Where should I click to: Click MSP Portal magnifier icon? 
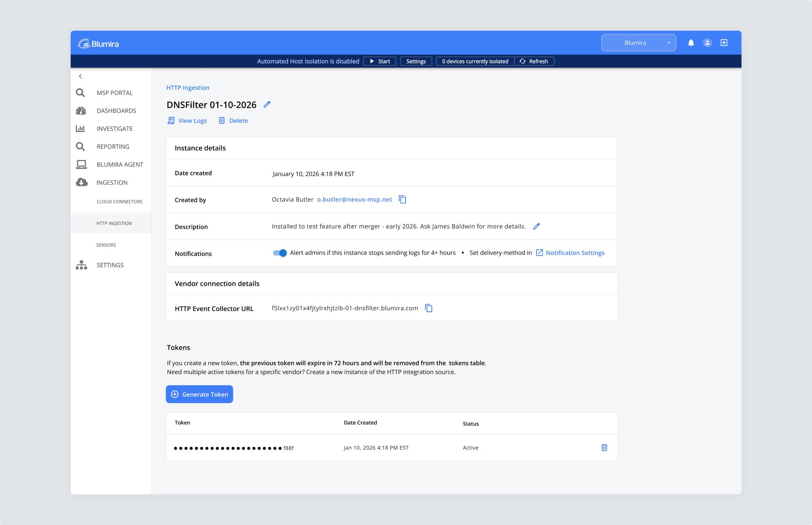click(x=81, y=93)
